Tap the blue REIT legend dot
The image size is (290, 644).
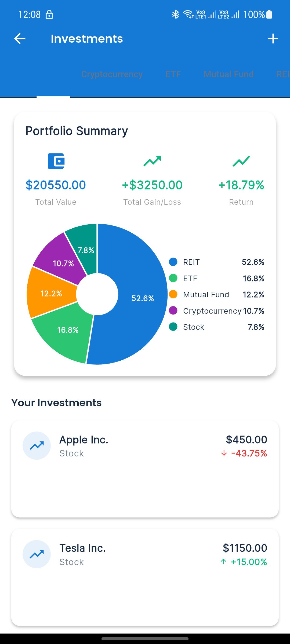click(x=173, y=262)
